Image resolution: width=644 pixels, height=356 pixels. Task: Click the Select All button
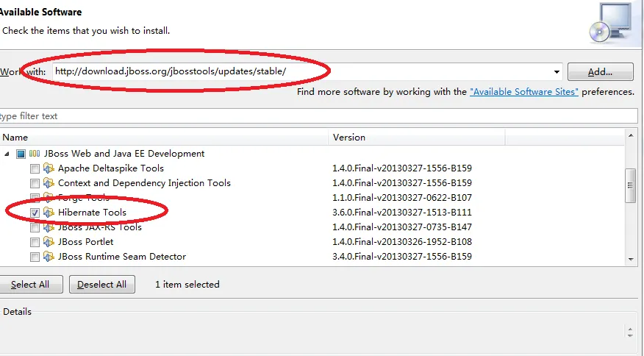pos(30,285)
